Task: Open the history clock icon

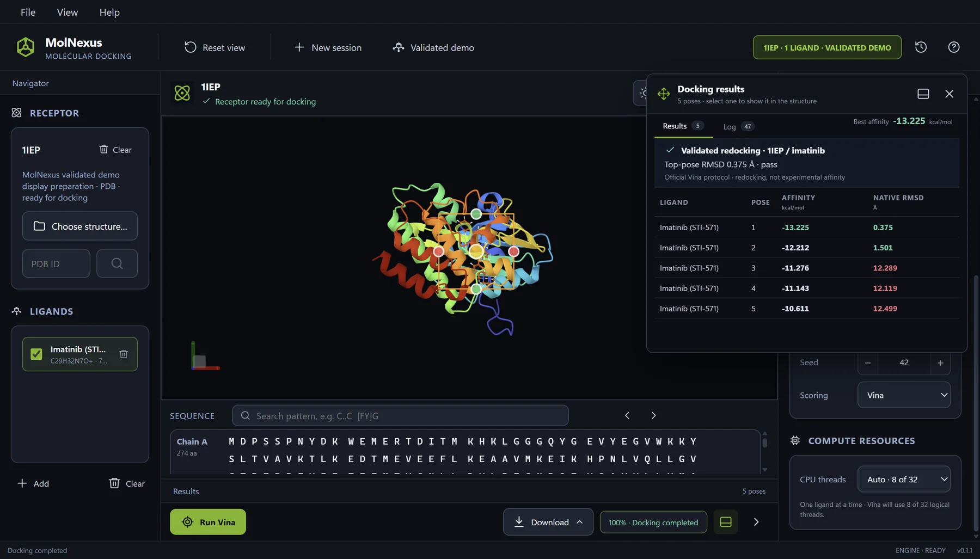Action: 921,47
